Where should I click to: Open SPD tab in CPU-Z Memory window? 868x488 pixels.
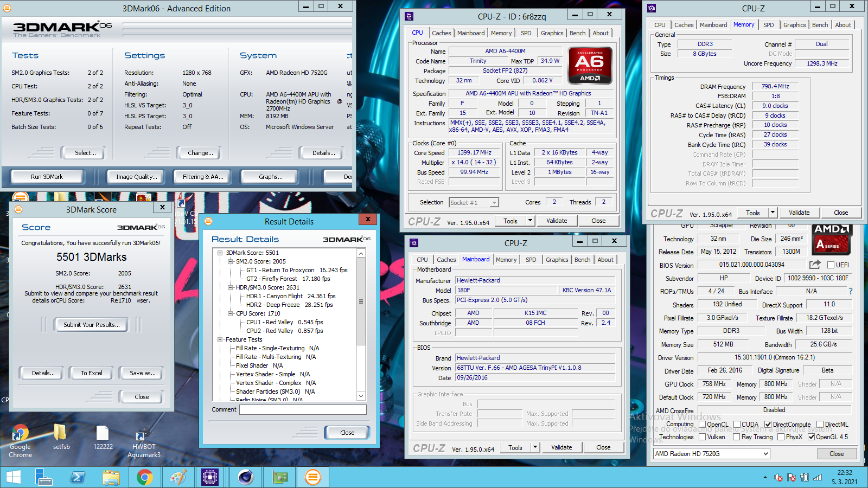click(x=768, y=25)
